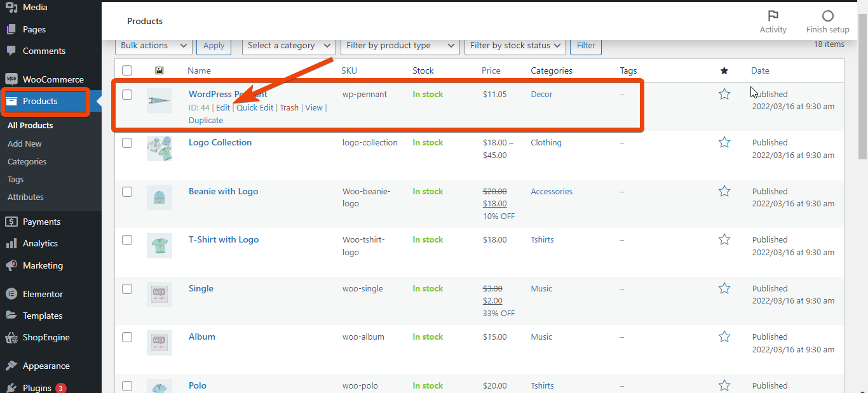Toggle featured star for Beanie with Logo
This screenshot has height=393, width=868.
click(724, 191)
